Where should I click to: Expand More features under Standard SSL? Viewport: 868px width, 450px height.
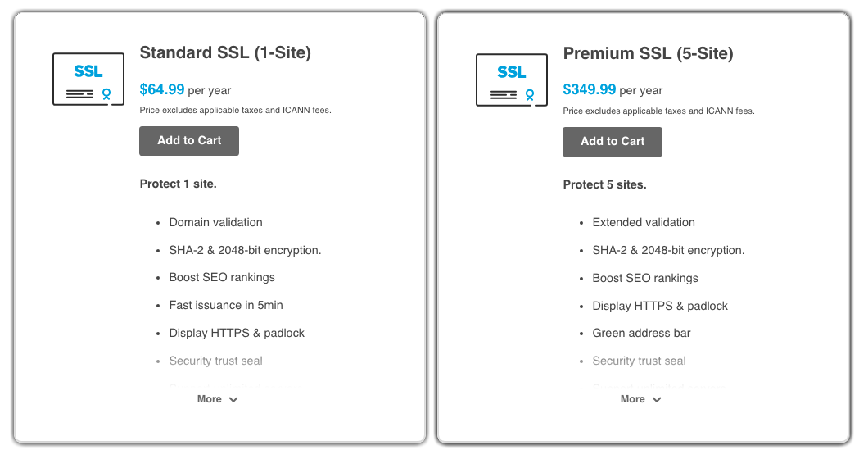click(218, 399)
